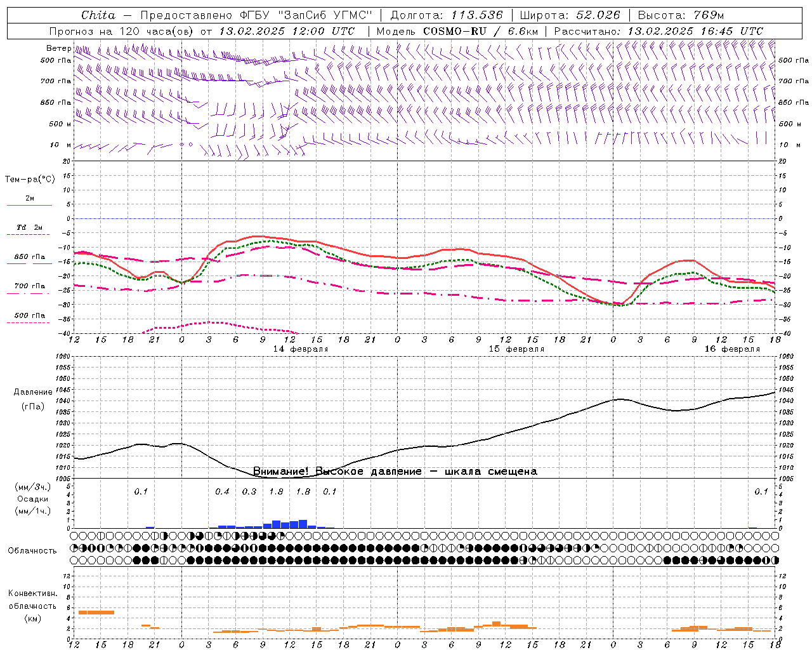
Task: Click the tallest blue precipitation bar
Action: [x=303, y=524]
